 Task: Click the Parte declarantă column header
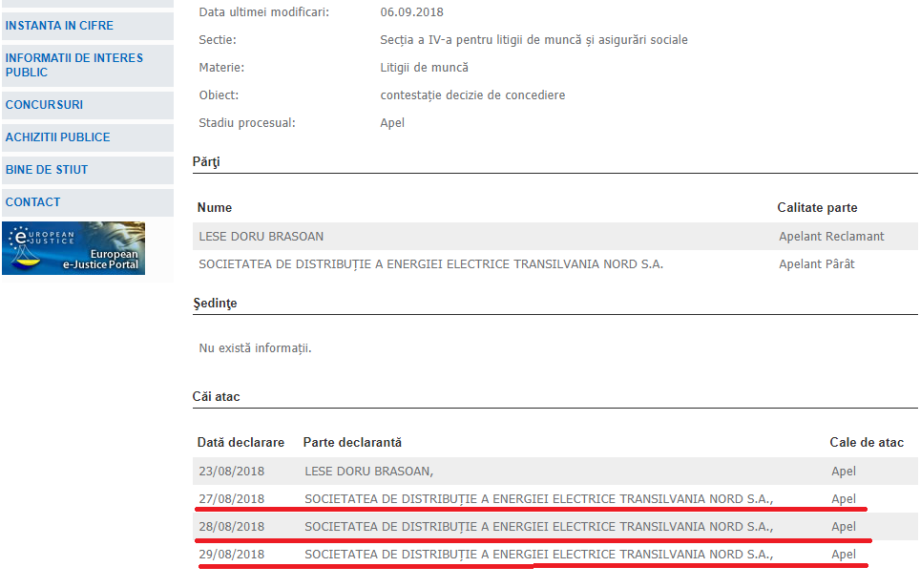point(352,443)
